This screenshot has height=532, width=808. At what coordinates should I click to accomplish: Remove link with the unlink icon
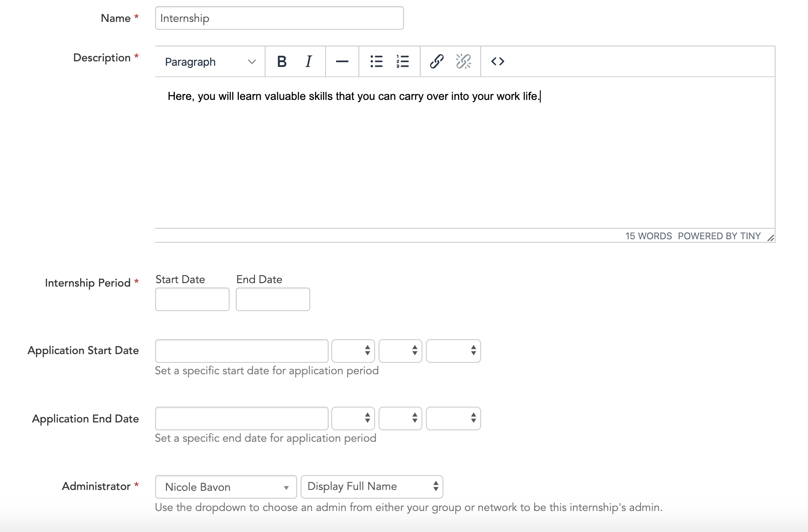coord(464,61)
